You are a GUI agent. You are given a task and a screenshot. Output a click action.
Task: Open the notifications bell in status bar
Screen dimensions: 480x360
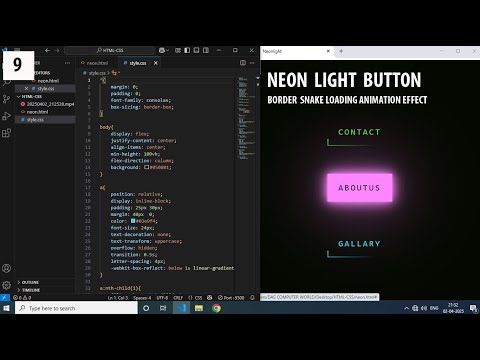[x=252, y=298]
